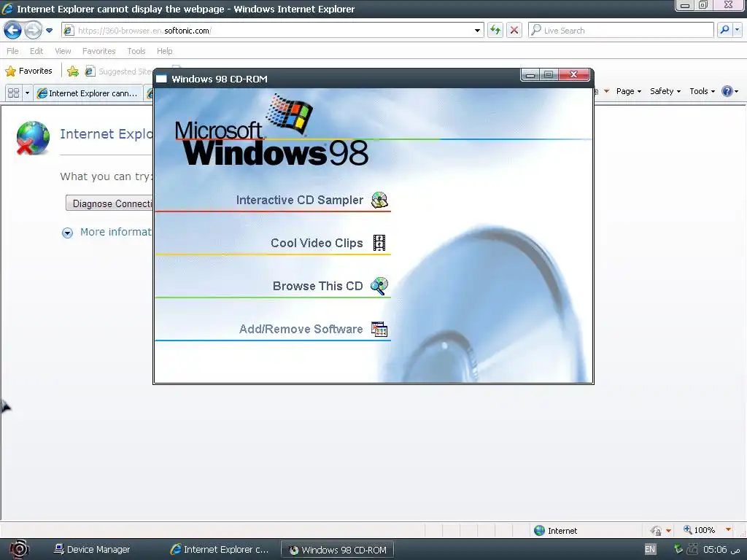Open the Safety command bar menu
747x560 pixels.
point(665,91)
